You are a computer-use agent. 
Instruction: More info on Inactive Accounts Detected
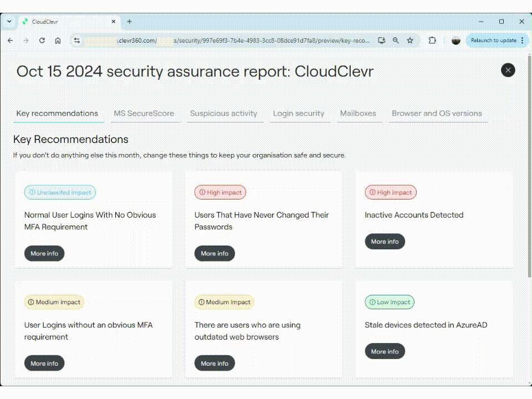coord(385,242)
